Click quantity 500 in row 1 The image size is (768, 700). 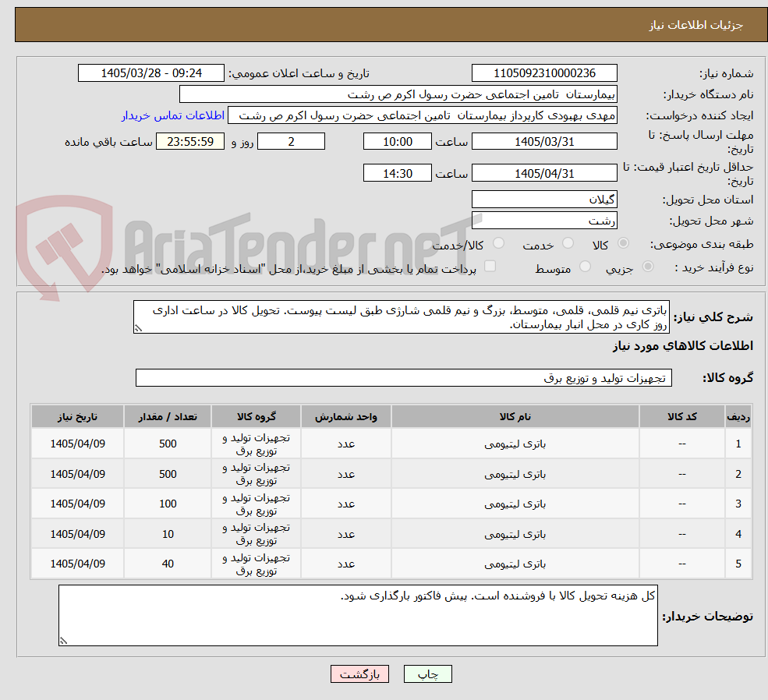(x=168, y=444)
